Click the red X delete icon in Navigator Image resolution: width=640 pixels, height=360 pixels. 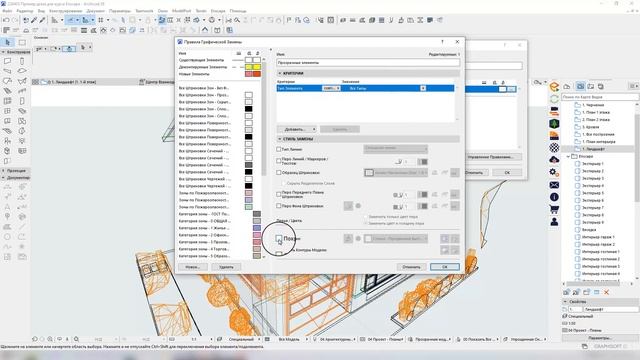pyautogui.click(x=607, y=292)
